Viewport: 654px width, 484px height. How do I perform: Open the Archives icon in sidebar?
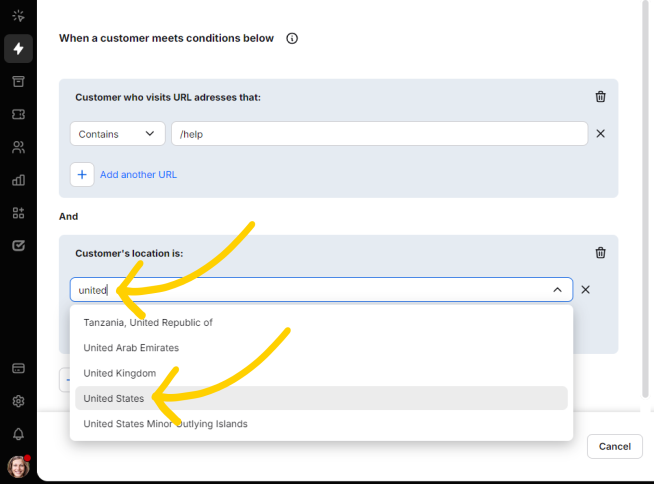tap(18, 81)
